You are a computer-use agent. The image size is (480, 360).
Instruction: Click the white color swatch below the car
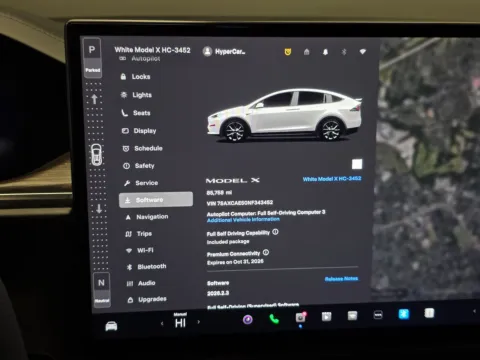357,164
